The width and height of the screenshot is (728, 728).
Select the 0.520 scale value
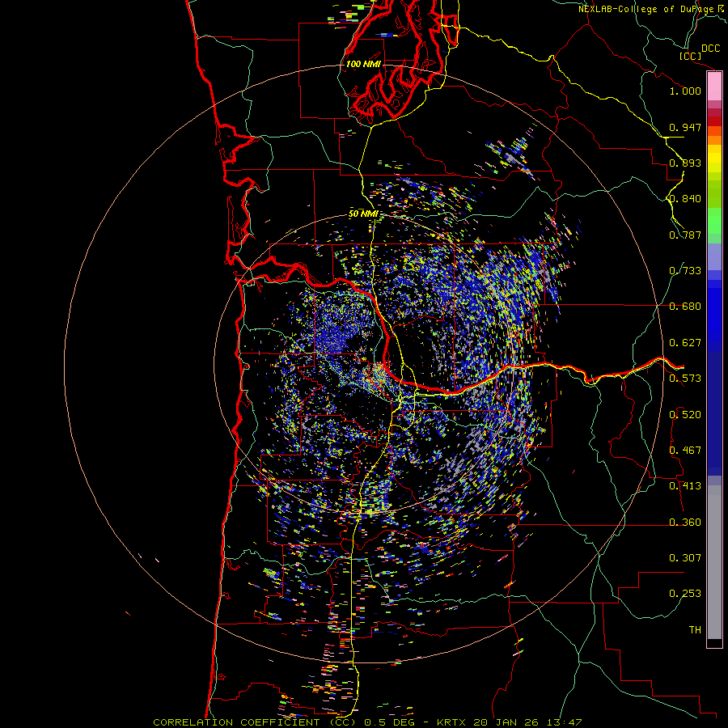pos(685,415)
